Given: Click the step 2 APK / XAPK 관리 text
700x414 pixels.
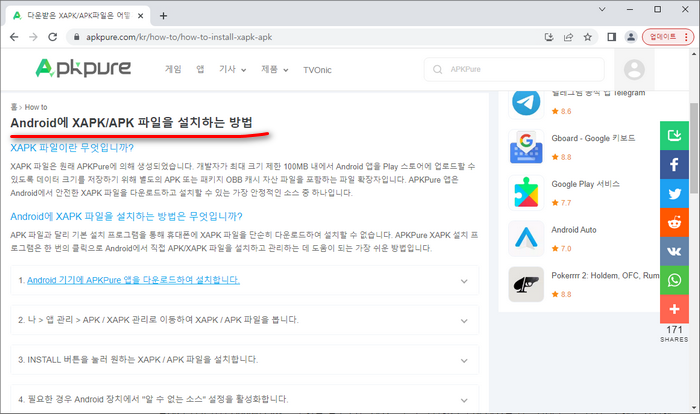Looking at the screenshot, I should pyautogui.click(x=158, y=320).
